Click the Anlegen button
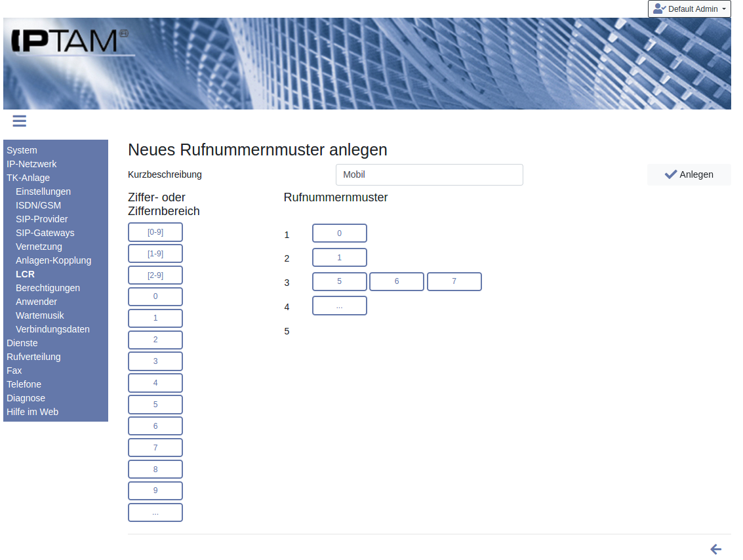Image resolution: width=743 pixels, height=560 pixels. click(x=689, y=174)
